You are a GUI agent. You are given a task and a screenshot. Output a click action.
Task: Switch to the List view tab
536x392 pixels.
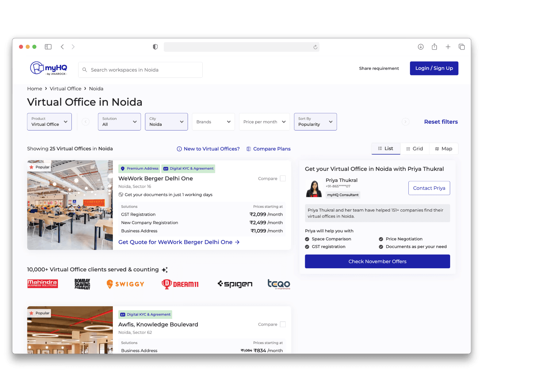386,149
